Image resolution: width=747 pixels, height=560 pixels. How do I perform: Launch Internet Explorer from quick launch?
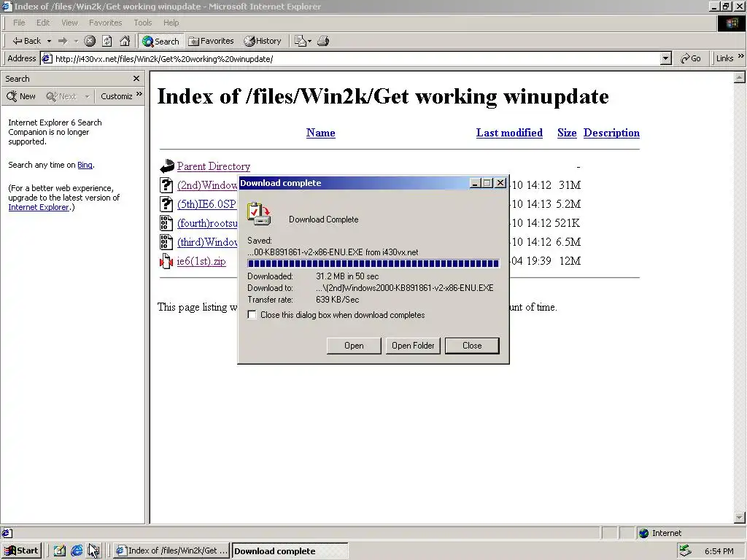point(76,551)
